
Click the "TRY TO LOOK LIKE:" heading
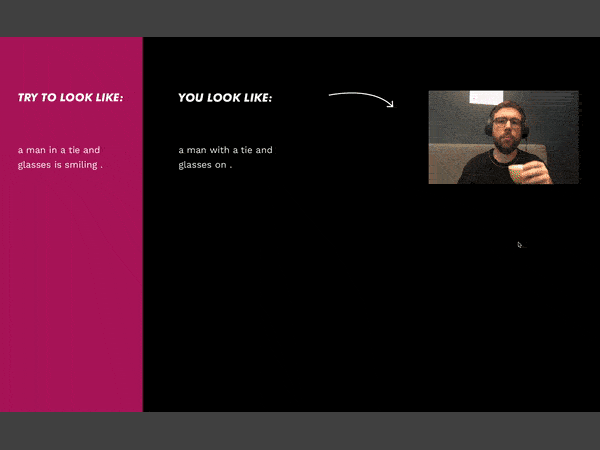pyautogui.click(x=70, y=98)
